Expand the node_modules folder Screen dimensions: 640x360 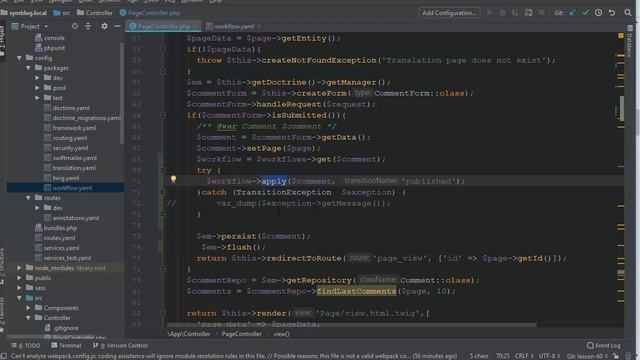click(19, 268)
